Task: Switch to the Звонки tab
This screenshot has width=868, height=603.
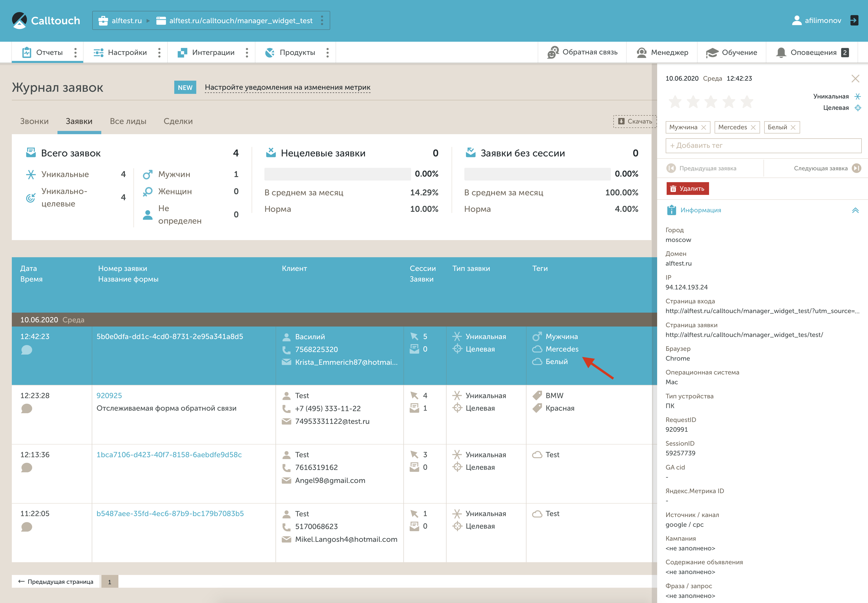Action: coord(34,121)
